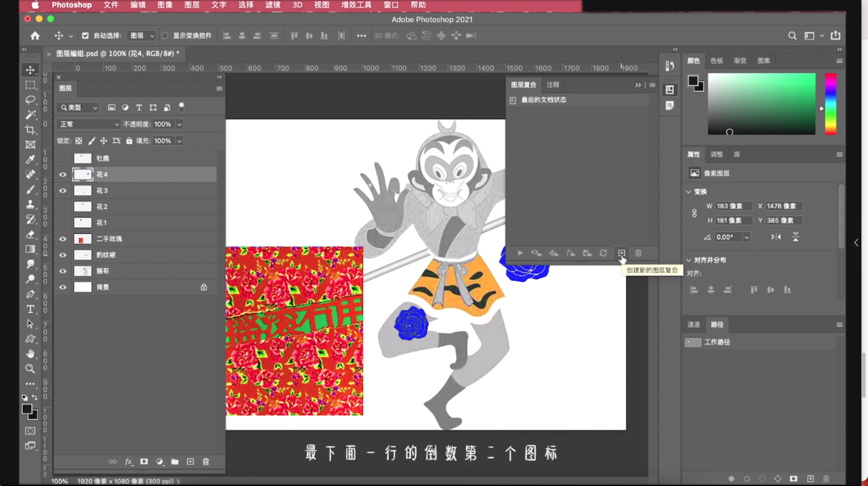
Task: Click the create new layer comp icon
Action: coord(621,253)
